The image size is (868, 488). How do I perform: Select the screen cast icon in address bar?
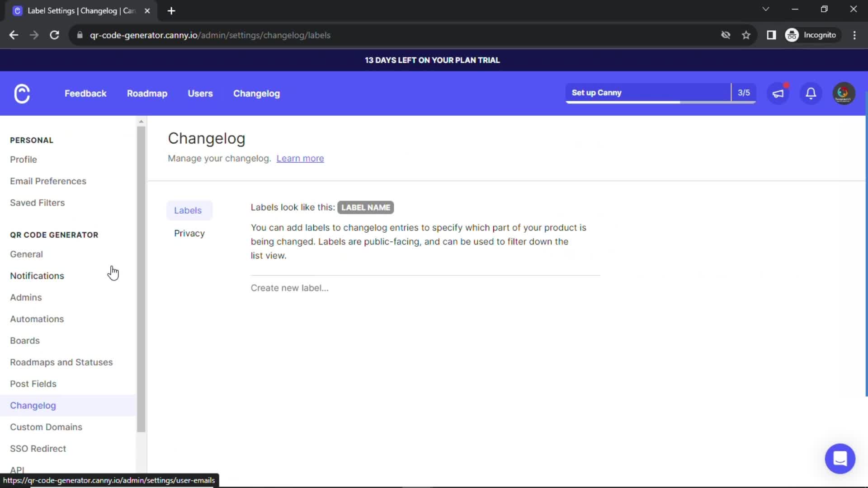[x=771, y=35]
